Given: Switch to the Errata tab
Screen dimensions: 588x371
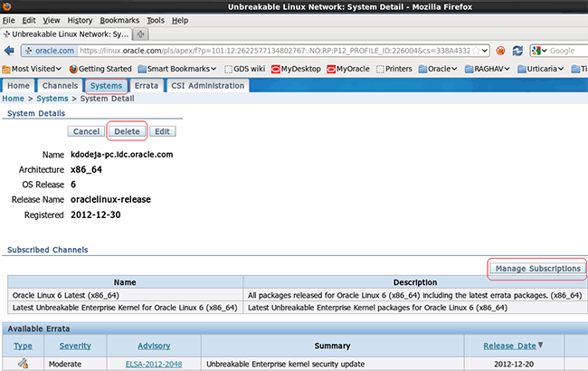Looking at the screenshot, I should pos(147,86).
